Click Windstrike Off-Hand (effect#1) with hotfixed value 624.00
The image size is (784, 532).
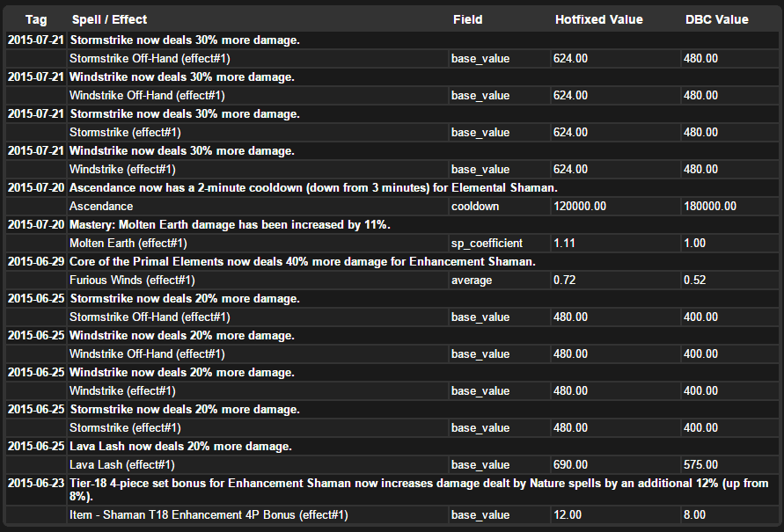[x=147, y=96]
